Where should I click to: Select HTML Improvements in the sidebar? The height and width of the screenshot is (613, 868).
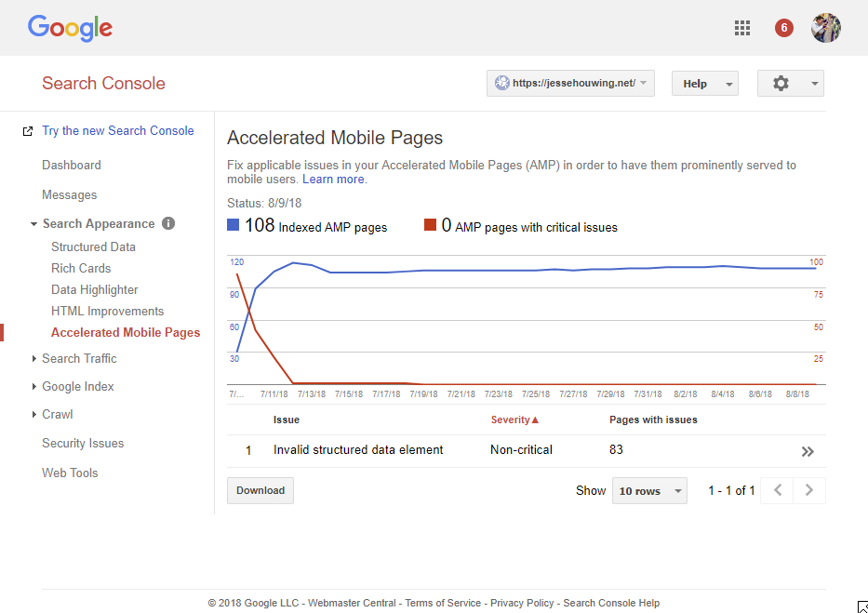(x=107, y=312)
